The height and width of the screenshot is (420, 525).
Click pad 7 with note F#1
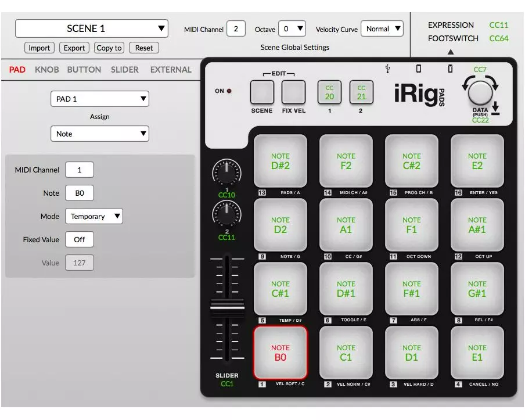tap(411, 288)
